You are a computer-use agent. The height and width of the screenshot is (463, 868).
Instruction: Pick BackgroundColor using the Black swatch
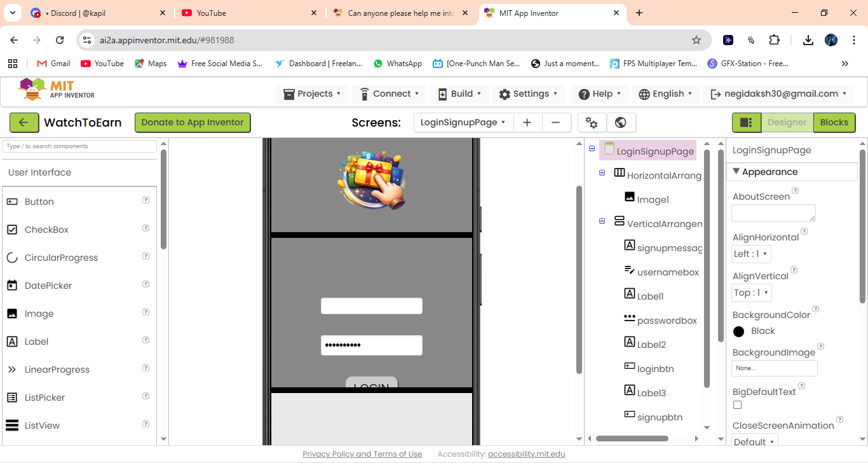coord(739,331)
